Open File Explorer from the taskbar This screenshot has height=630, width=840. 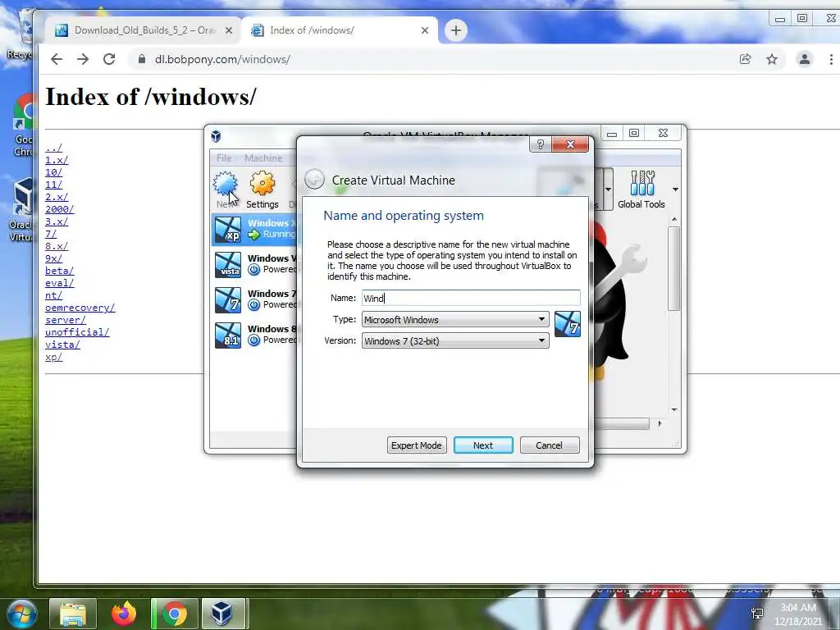tap(73, 614)
